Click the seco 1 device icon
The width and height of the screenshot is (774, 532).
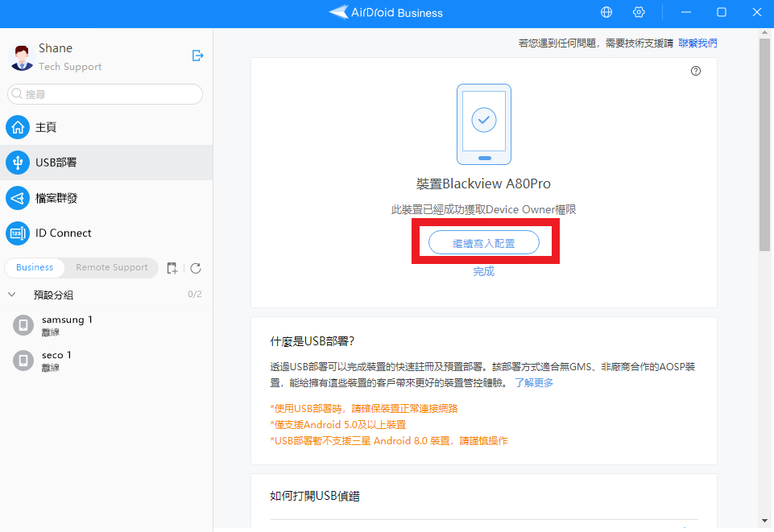(x=23, y=361)
